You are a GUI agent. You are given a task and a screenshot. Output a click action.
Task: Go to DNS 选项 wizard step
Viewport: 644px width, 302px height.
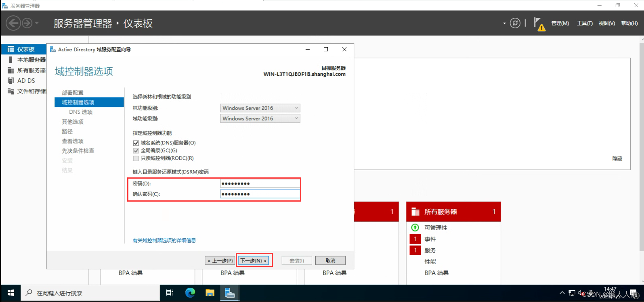click(x=81, y=112)
